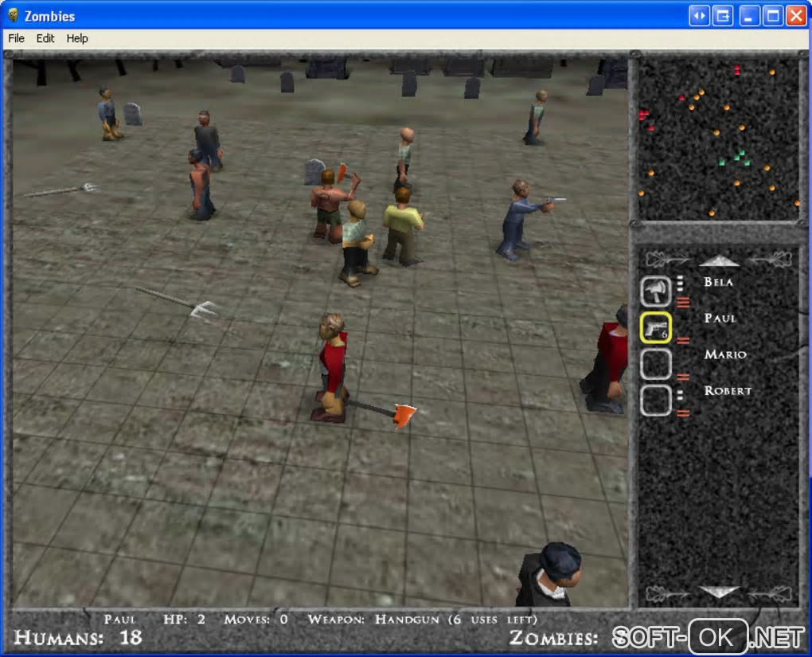Click the second extra title bar button
The image size is (812, 657).
pyautogui.click(x=724, y=16)
